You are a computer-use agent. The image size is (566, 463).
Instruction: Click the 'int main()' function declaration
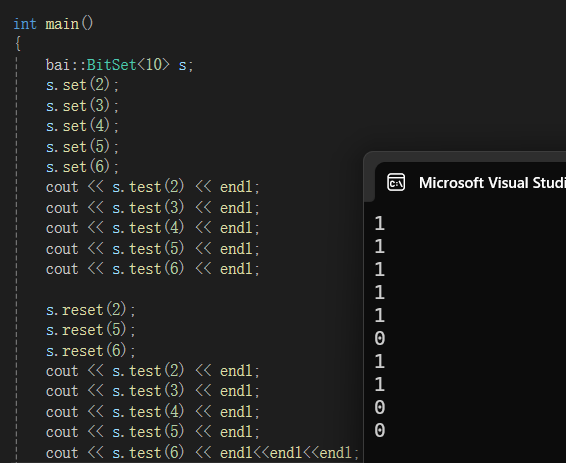(x=53, y=24)
